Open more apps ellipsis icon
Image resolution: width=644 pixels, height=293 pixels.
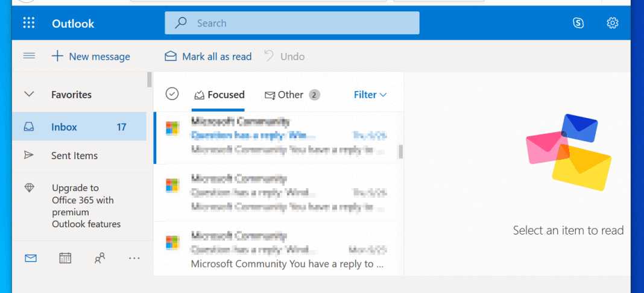pos(134,258)
